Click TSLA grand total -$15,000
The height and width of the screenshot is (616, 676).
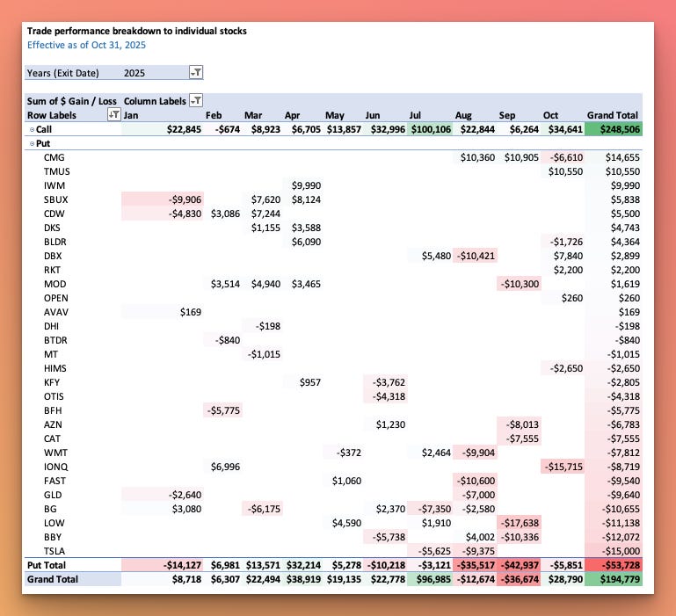[x=621, y=551]
